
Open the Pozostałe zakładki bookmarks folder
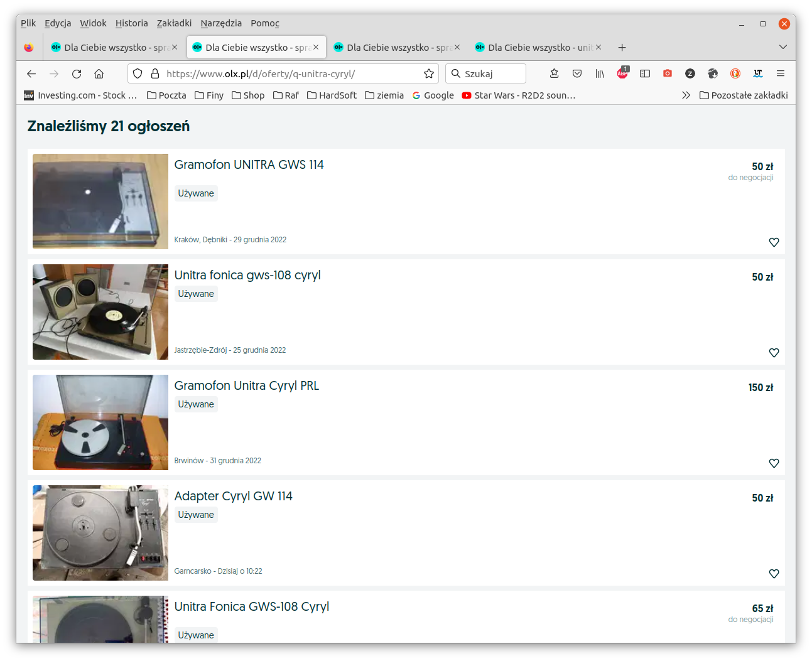click(x=744, y=95)
